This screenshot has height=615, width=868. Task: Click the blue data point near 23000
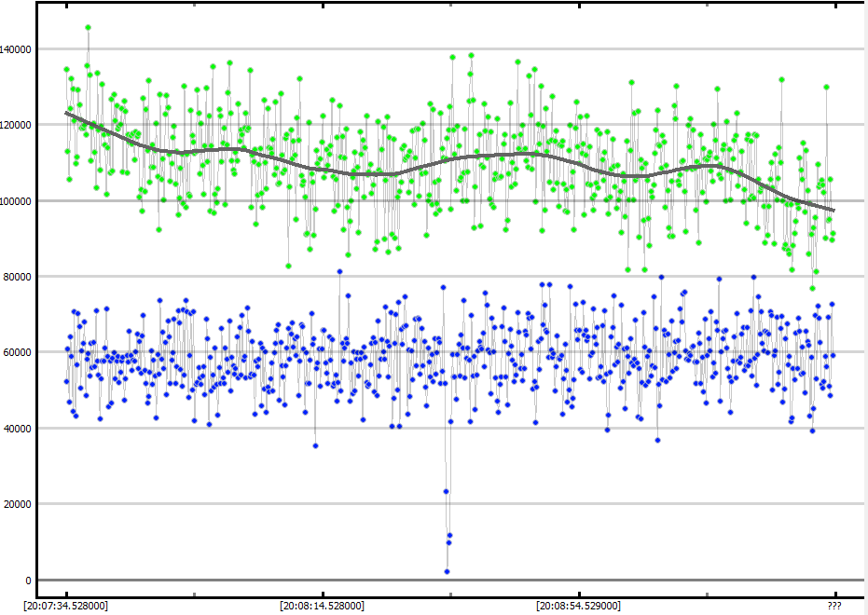(x=446, y=491)
